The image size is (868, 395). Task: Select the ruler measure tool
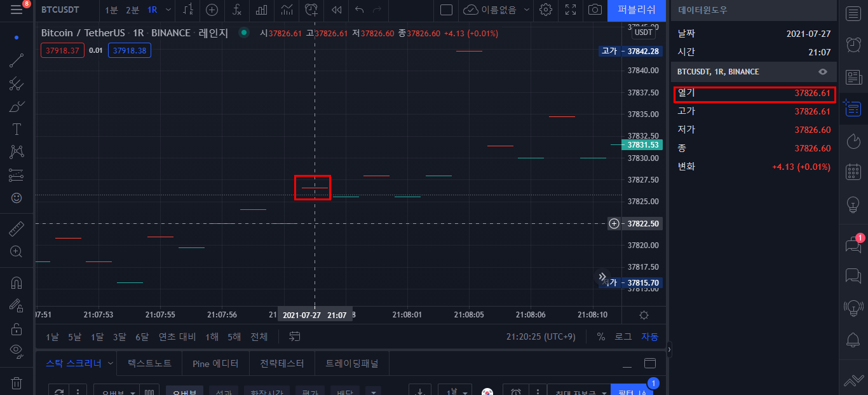tap(17, 228)
